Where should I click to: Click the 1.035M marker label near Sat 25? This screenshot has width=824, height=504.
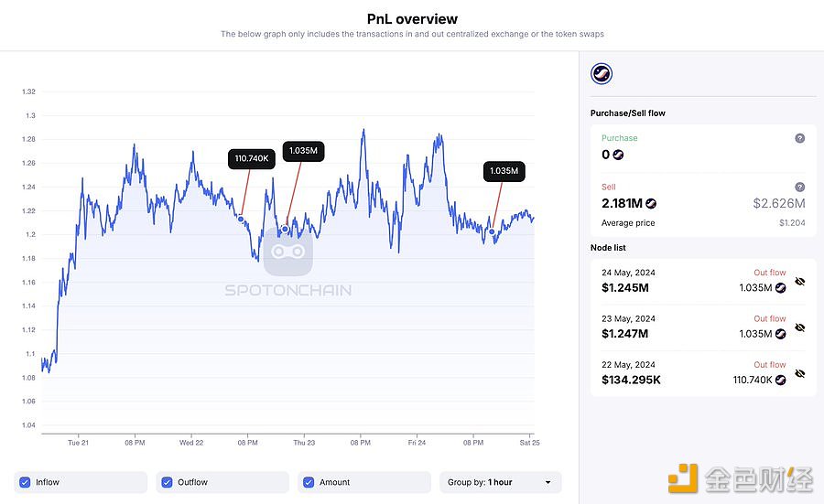point(504,171)
